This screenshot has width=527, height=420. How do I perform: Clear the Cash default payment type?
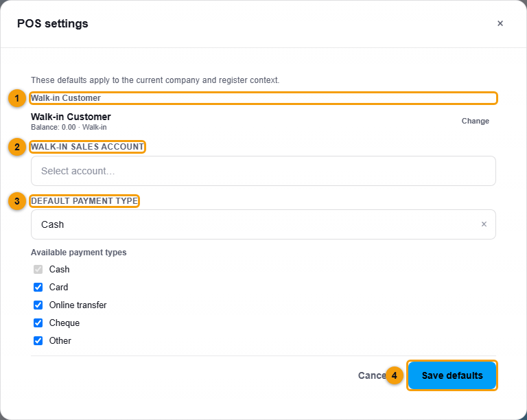pos(484,224)
